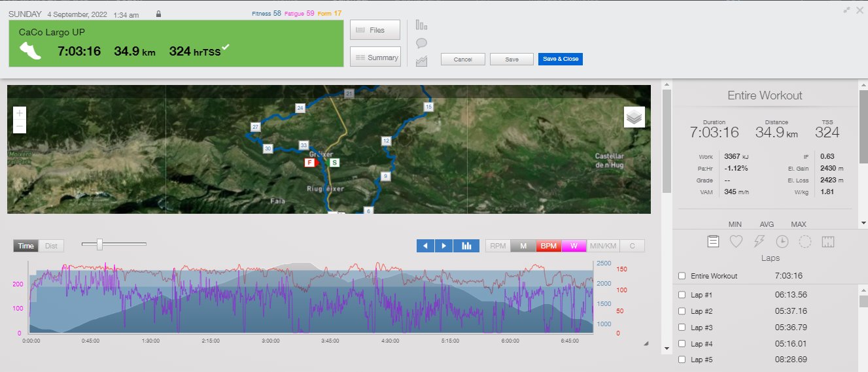Click the Cancel button
The image size is (868, 372).
tap(463, 59)
